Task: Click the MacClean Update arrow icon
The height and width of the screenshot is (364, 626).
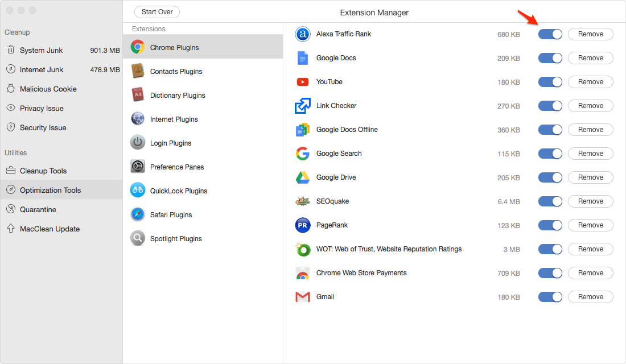Action: pyautogui.click(x=11, y=228)
